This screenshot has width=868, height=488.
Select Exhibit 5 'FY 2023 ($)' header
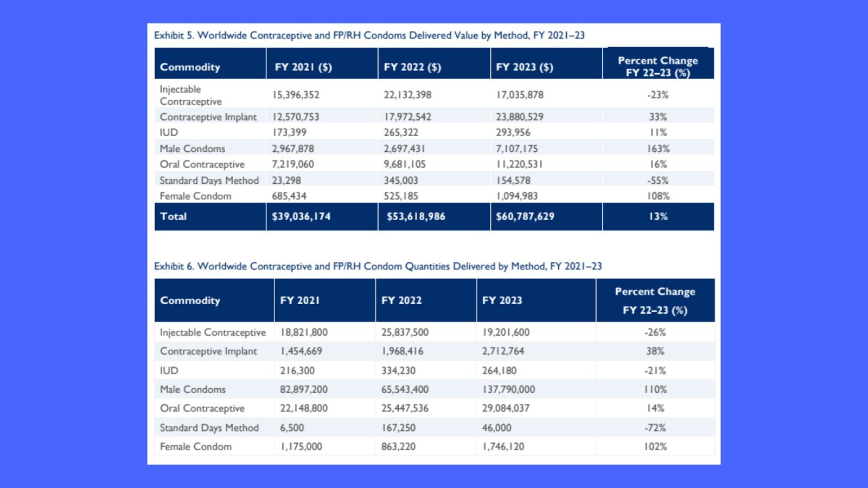click(x=525, y=67)
